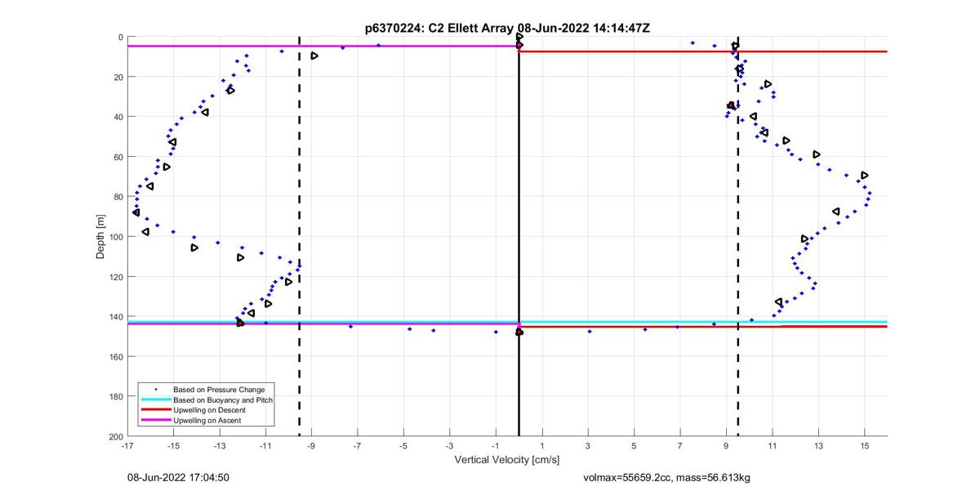Pick the red line sample in legend
The width and height of the screenshot is (980, 491).
156,410
